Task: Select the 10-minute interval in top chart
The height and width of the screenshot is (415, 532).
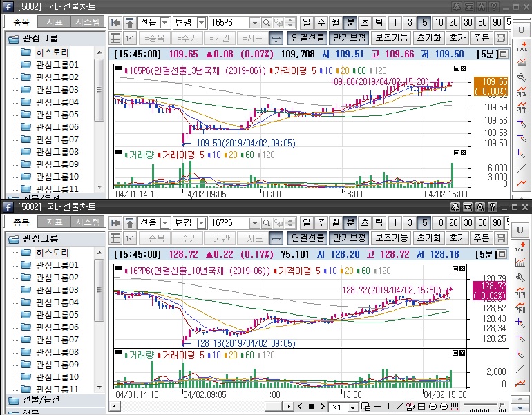Action: [x=439, y=22]
